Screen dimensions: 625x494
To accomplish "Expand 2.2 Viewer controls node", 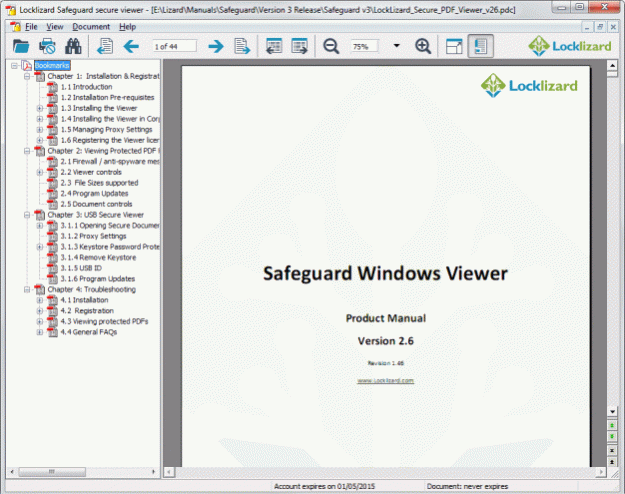I will coord(40,172).
